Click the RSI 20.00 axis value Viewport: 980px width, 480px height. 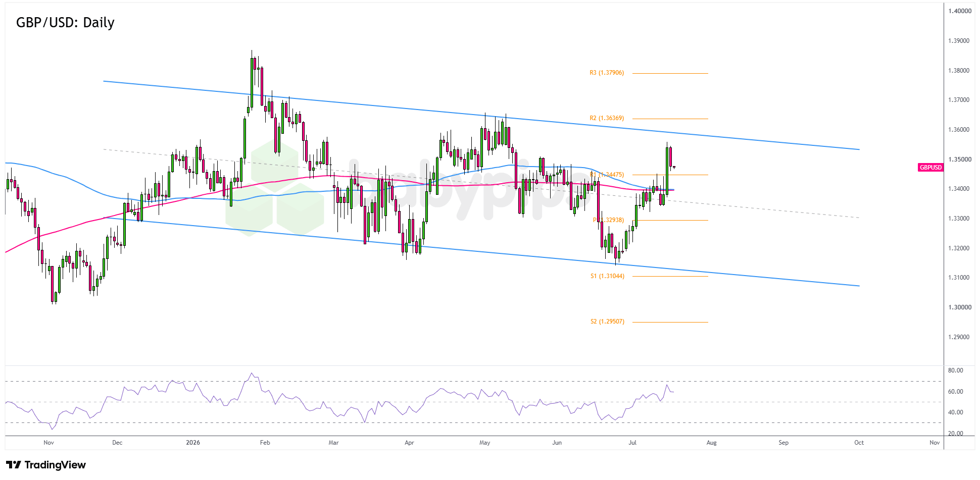956,434
